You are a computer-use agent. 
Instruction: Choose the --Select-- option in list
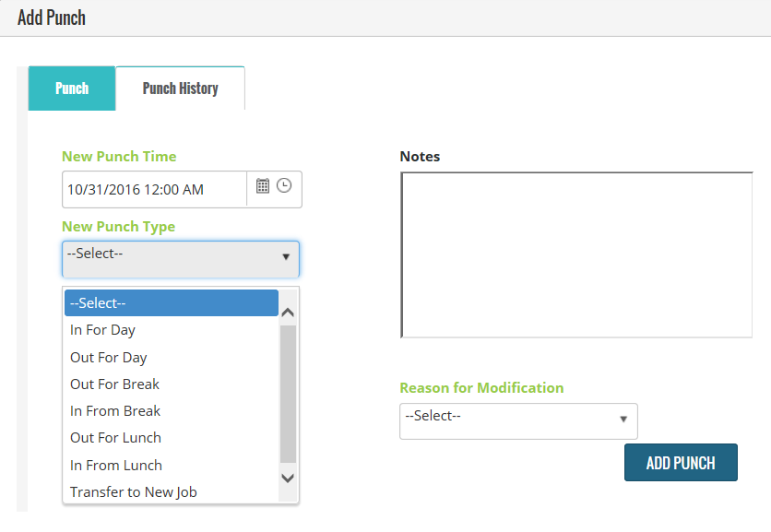point(172,303)
